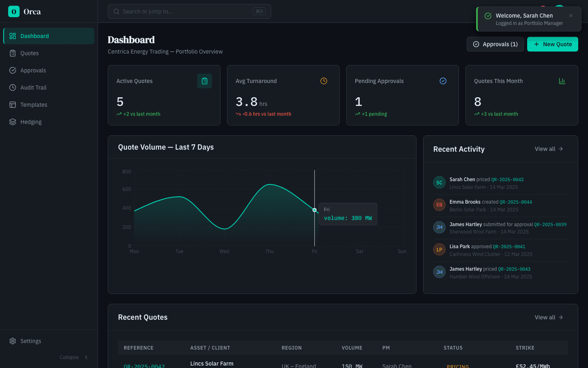588x368 pixels.
Task: Open the Audit Trail page
Action: (49, 88)
